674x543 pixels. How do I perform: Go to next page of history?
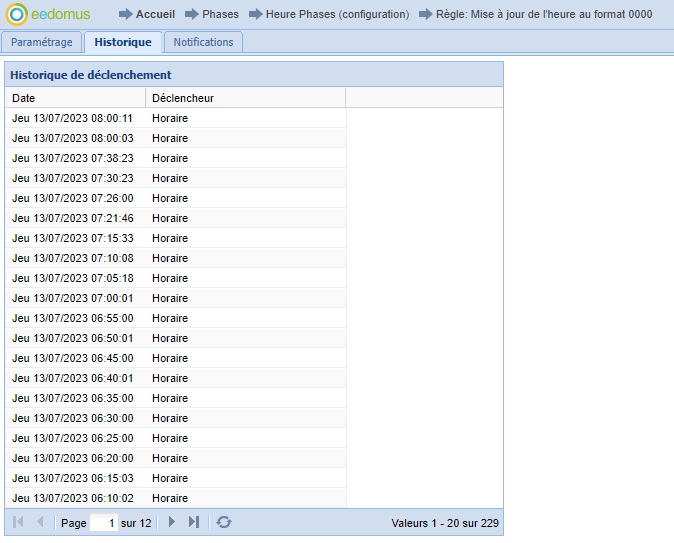pyautogui.click(x=172, y=522)
